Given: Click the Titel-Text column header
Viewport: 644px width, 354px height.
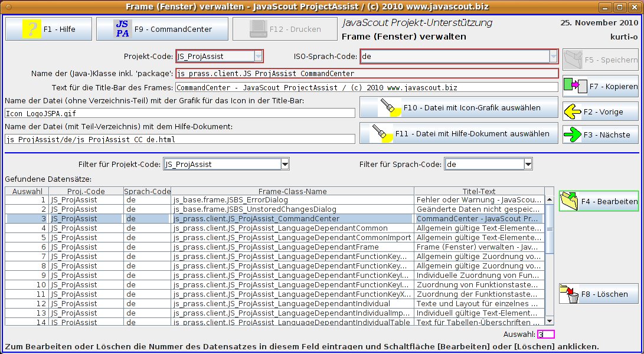Looking at the screenshot, I should point(479,192).
